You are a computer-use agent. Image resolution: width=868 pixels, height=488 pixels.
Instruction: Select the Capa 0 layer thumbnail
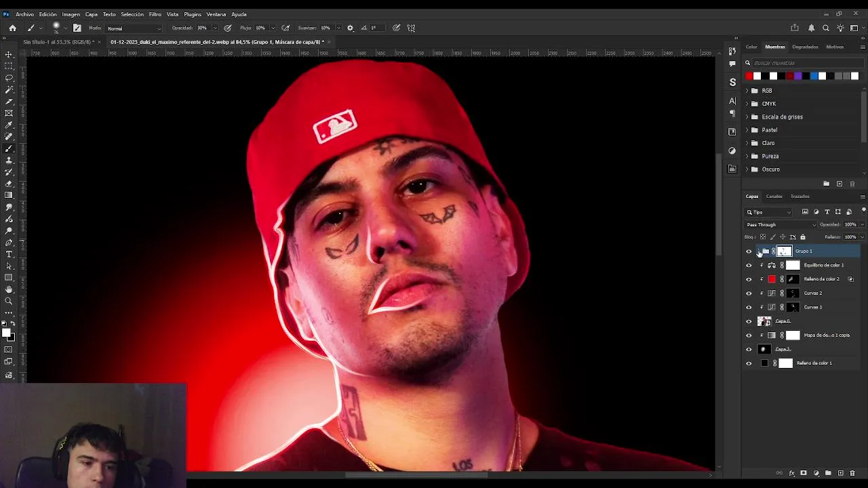[764, 321]
